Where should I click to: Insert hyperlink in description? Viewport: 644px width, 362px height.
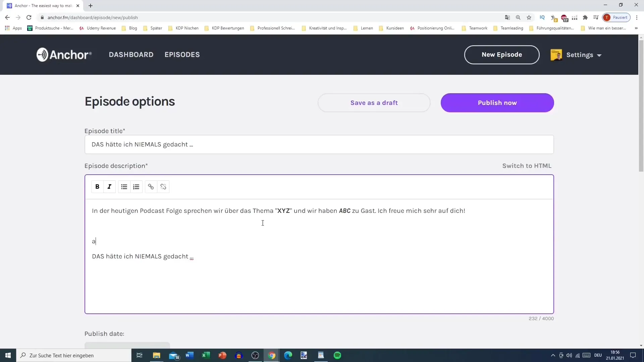(151, 186)
